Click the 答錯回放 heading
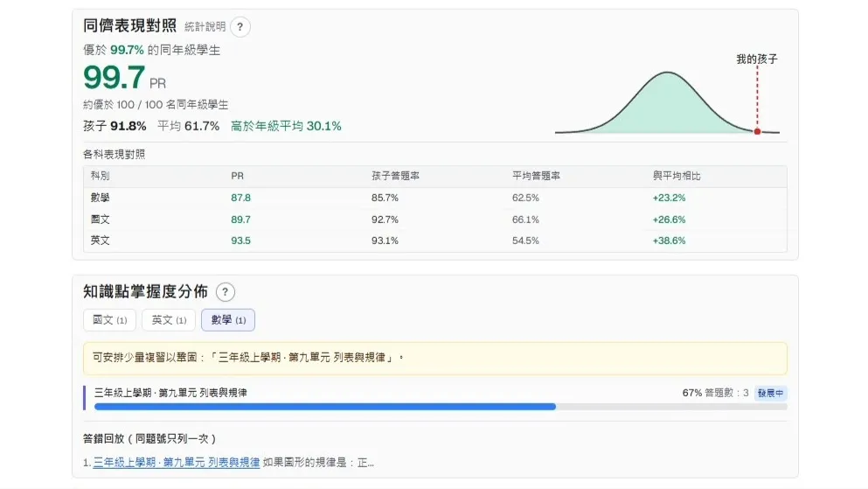868x489 pixels. 149,438
